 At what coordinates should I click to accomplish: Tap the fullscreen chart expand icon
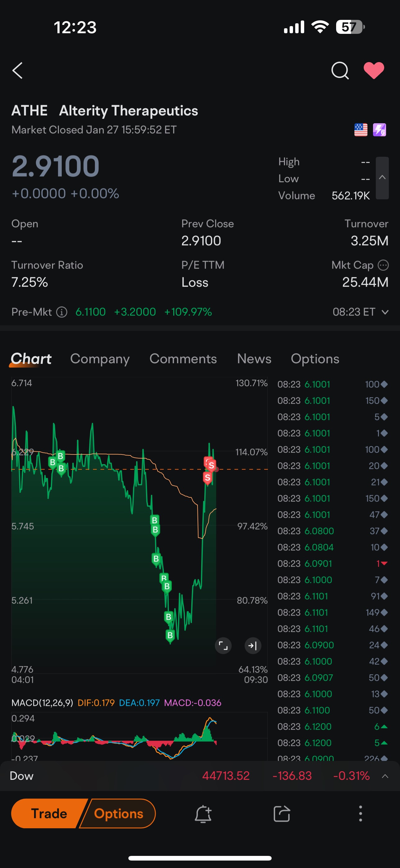tap(223, 646)
